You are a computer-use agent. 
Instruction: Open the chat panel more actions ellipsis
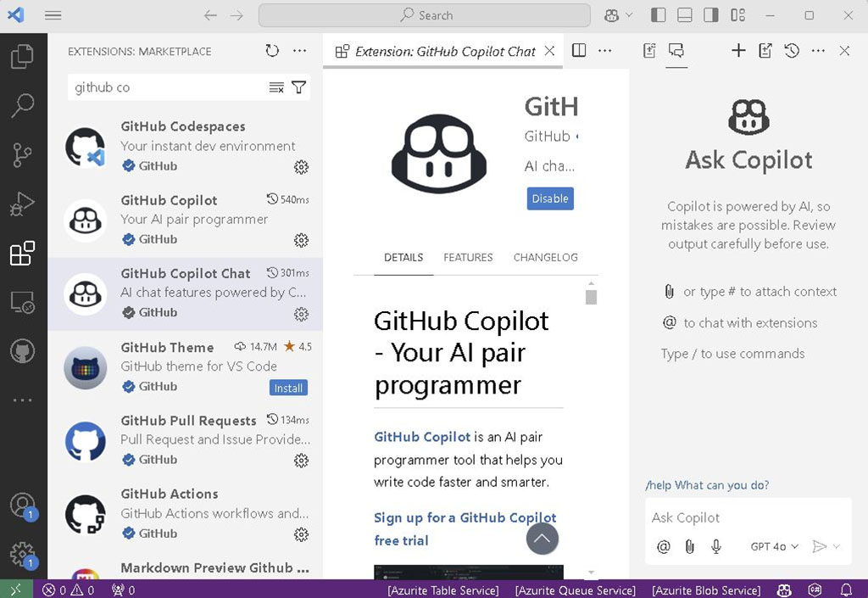point(818,51)
